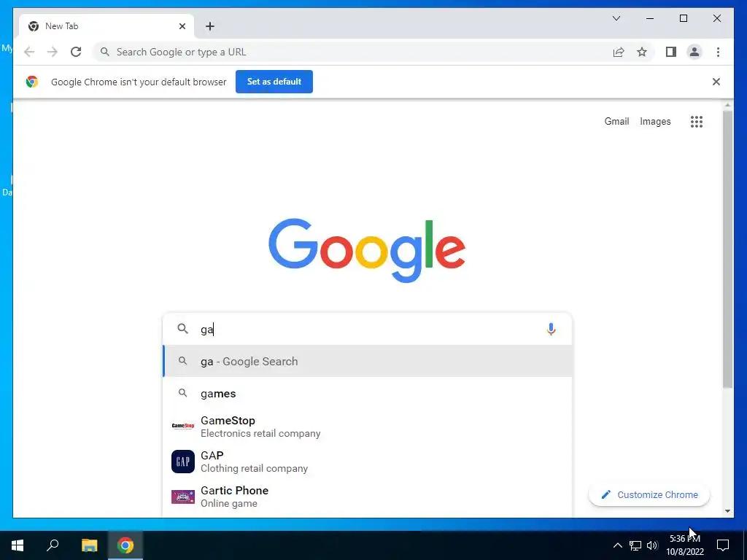The height and width of the screenshot is (560, 747).
Task: Open File Explorer from the taskbar
Action: click(89, 545)
